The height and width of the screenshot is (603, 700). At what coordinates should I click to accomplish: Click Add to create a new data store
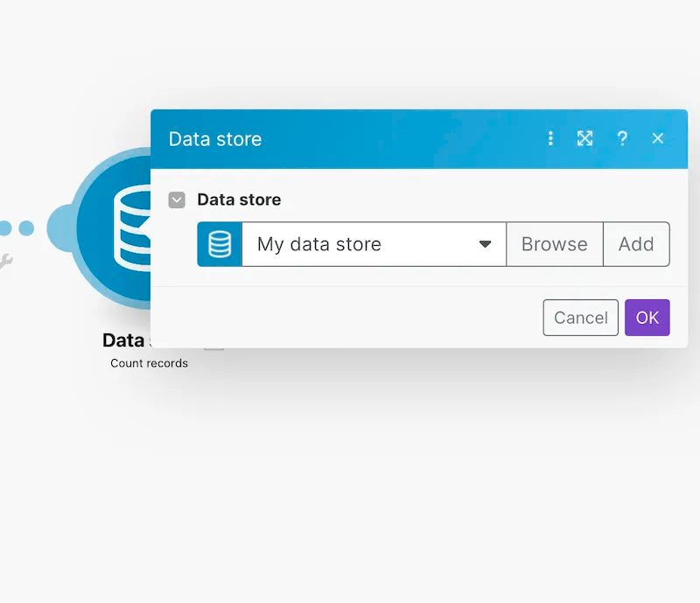[636, 244]
